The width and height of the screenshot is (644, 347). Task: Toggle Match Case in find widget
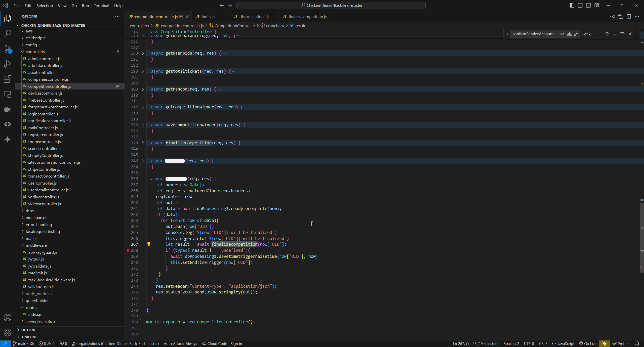click(x=562, y=34)
